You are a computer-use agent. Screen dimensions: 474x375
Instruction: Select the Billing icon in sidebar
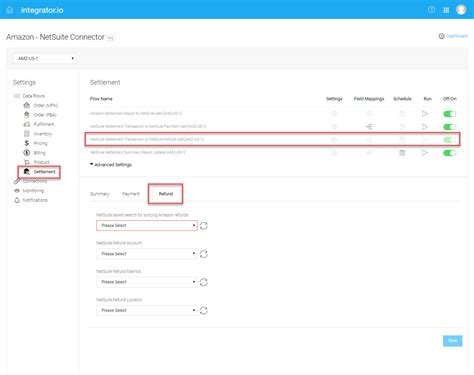point(27,153)
